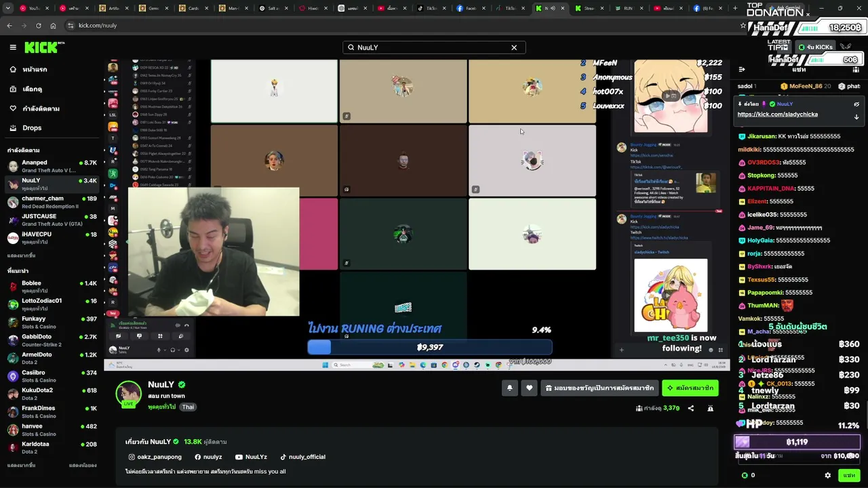868x488 pixels.
Task: Open chat viewers list icon
Action: (856, 70)
